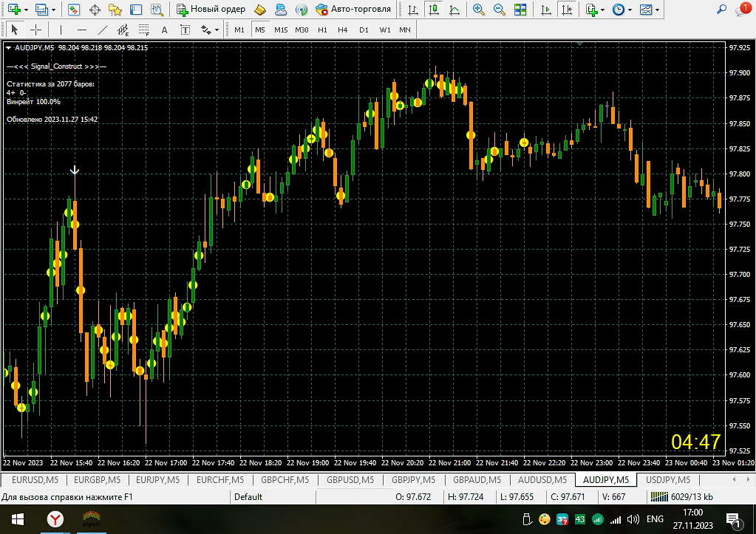Switch to the USDJPY,M5 chart tab

[668, 480]
